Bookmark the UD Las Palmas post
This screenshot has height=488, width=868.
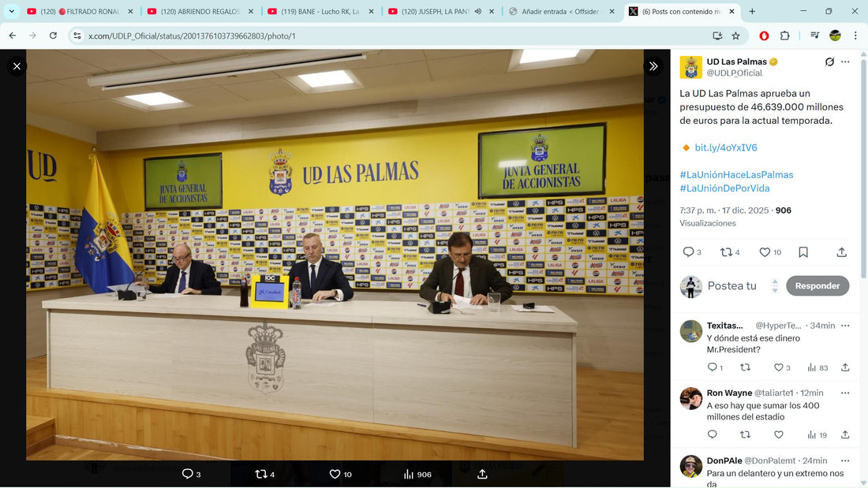(803, 252)
